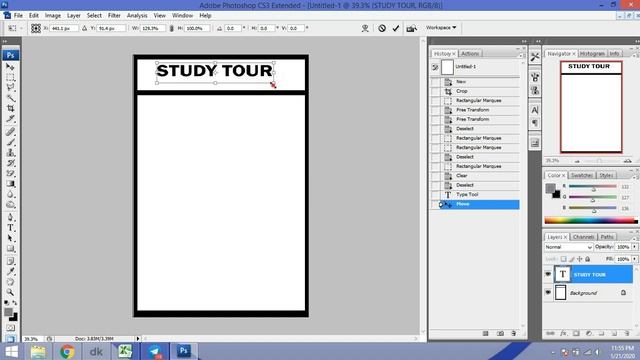The image size is (640, 360).
Task: Toggle lock position in Layers panel
Action: 580,259
